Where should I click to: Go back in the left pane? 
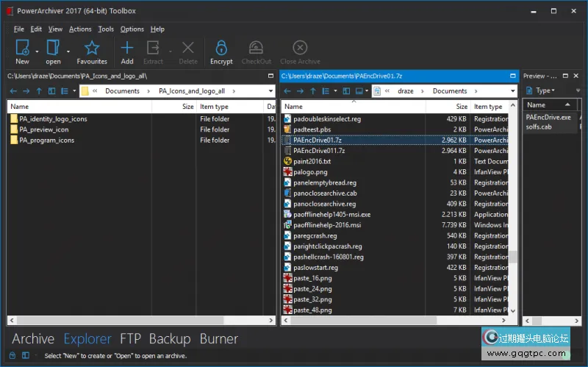(13, 91)
